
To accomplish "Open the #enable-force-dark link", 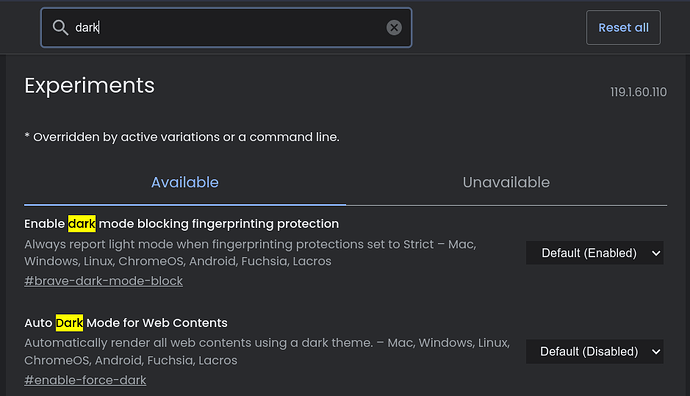I will [x=85, y=380].
